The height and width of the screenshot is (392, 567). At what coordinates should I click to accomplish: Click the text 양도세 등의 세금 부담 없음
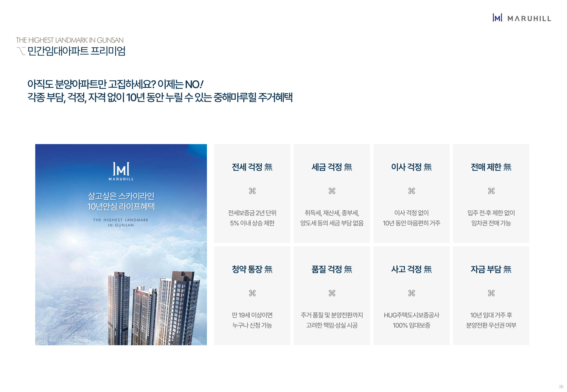pos(332,223)
